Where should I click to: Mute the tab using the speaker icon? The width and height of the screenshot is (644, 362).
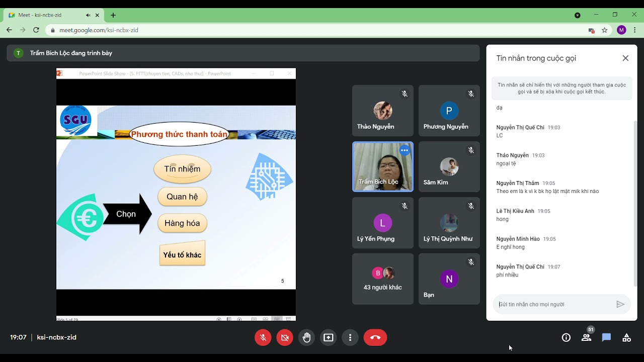pyautogui.click(x=88, y=15)
